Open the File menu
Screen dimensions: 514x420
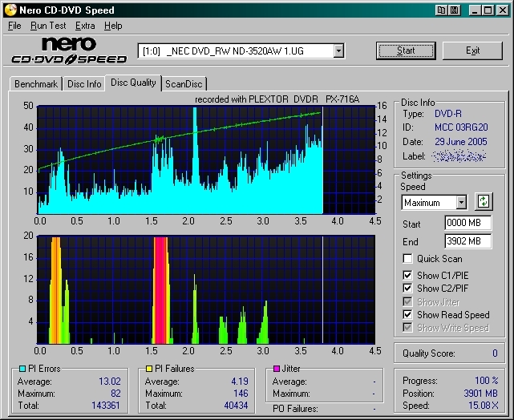(x=14, y=26)
